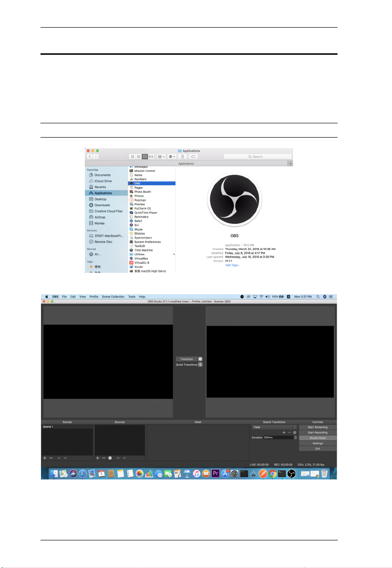Add a new source with the plus button
Image resolution: width=392 pixels, height=568 pixels.
98,458
